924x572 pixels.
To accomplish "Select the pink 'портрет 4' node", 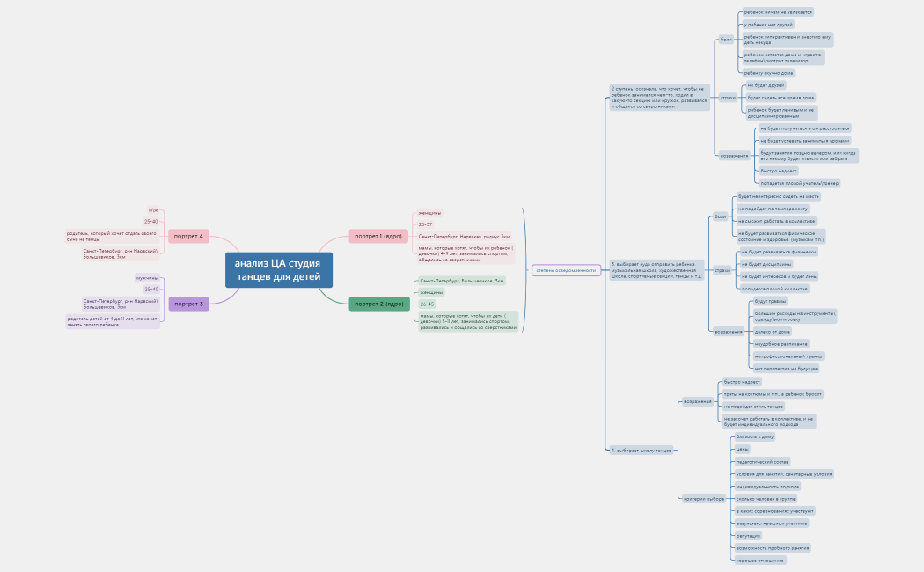I will (x=188, y=236).
